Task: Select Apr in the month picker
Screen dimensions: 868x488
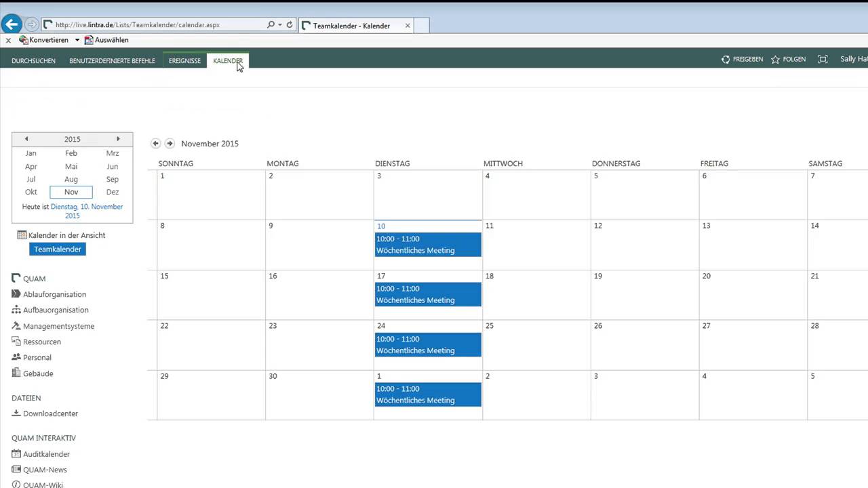Action: [31, 166]
